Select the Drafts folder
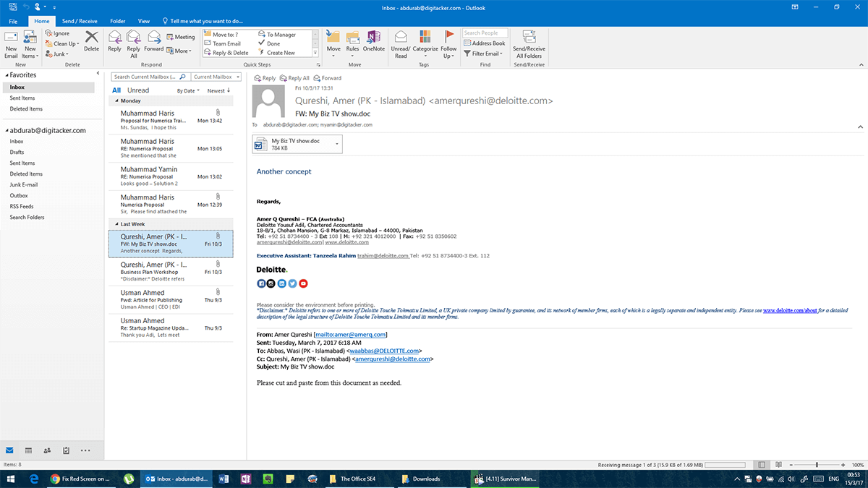 coord(17,153)
